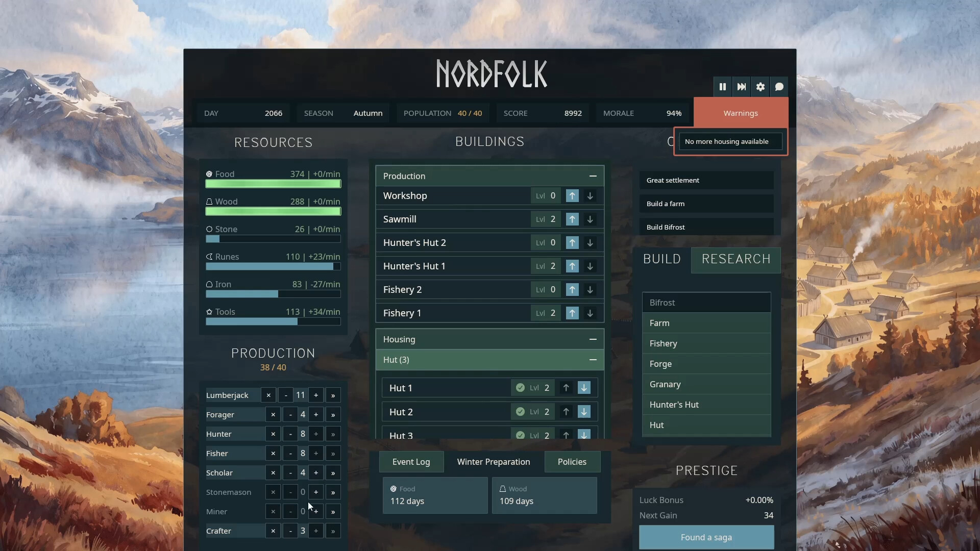Viewport: 980px width, 551px height.
Task: Click the fast-forward speed icon
Action: [741, 87]
